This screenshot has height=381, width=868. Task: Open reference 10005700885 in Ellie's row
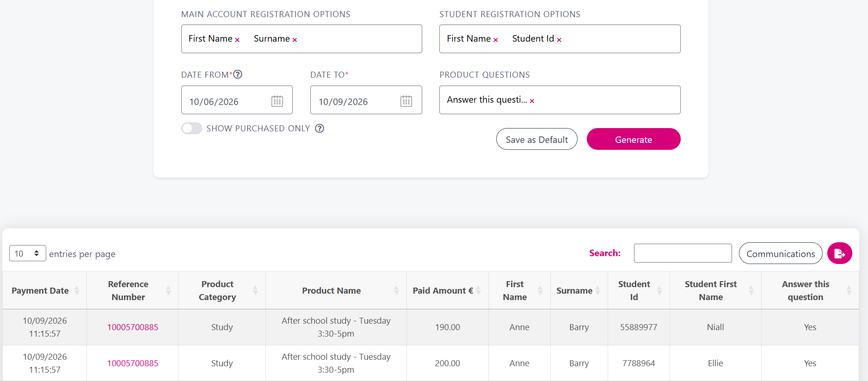[x=133, y=363]
